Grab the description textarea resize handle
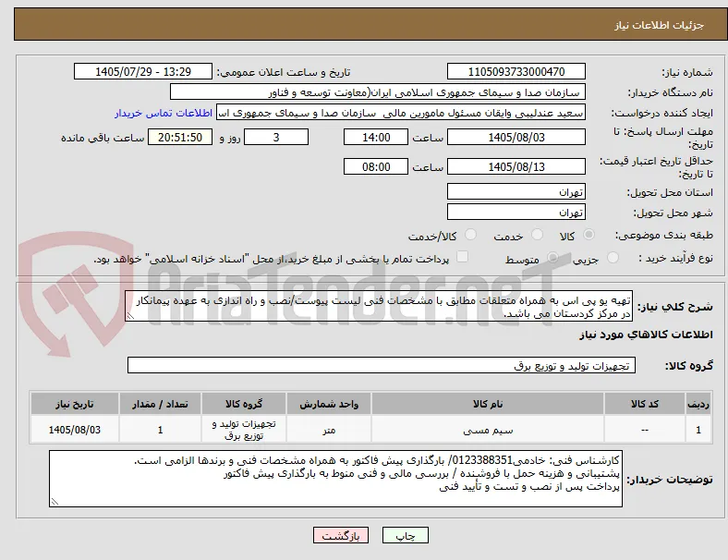 coord(130,316)
